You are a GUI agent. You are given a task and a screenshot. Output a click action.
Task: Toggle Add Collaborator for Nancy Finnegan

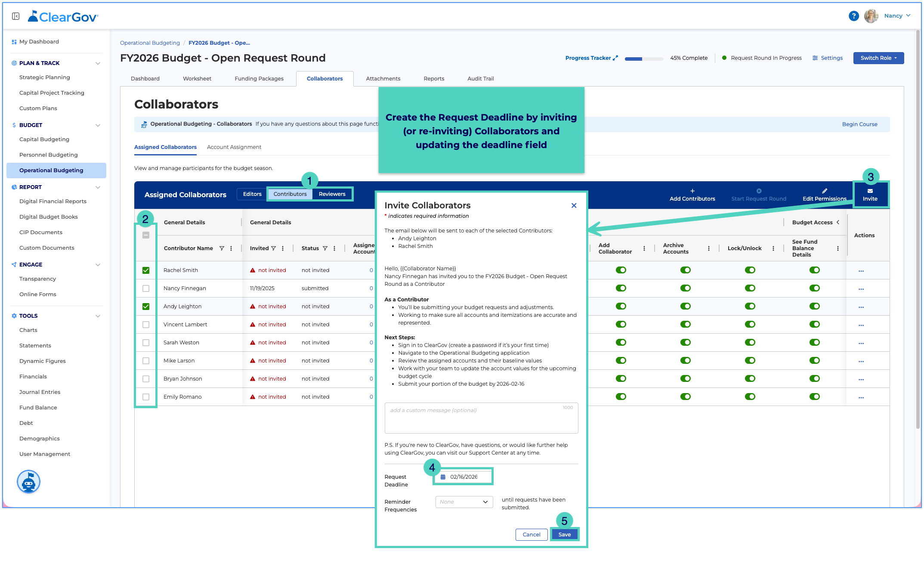point(621,288)
